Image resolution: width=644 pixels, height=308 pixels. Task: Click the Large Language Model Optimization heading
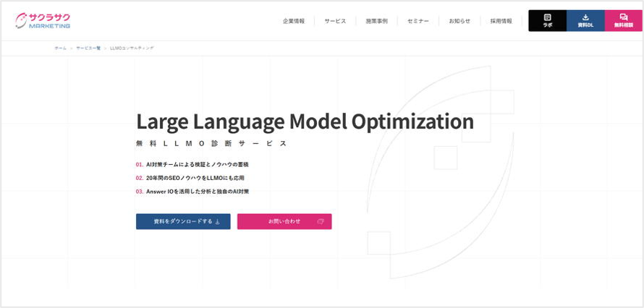tap(305, 121)
